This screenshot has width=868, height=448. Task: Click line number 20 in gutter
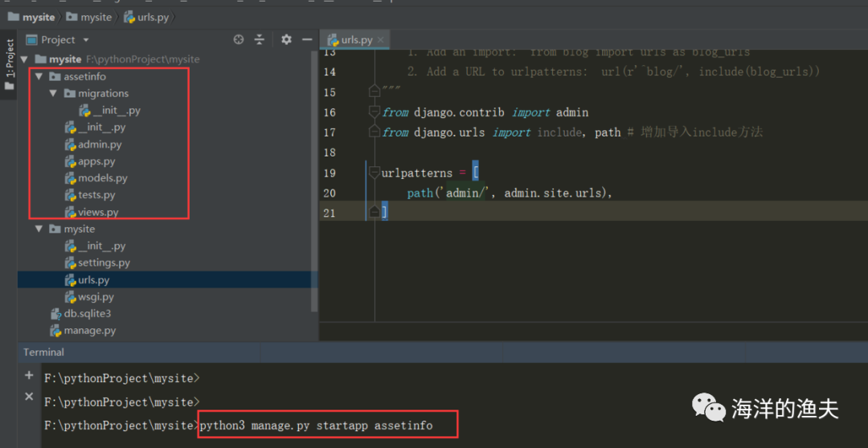click(x=330, y=193)
